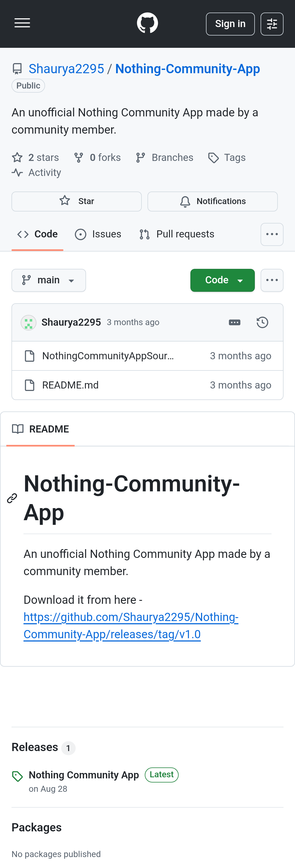
Task: Open the releases v1.0 download link
Action: (131, 625)
